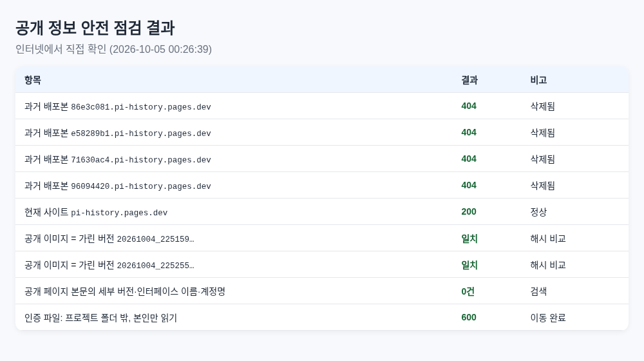This screenshot has width=644, height=361.
Task: Click 삭제됨 note in the 86e3c081 row
Action: tap(542, 106)
